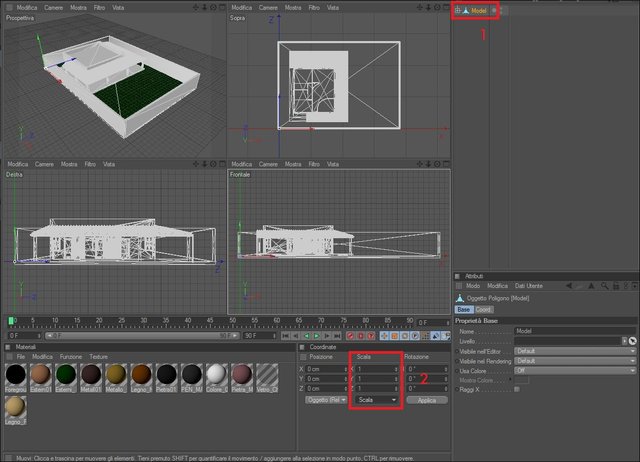The image size is (640, 462).
Task: Click the record keyframe button
Action: (350, 335)
